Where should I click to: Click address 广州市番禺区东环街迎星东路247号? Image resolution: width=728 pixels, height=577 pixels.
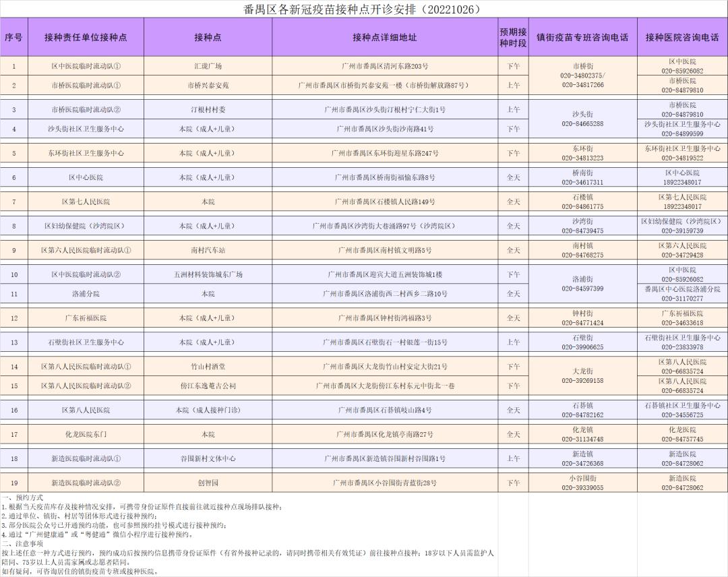tap(385, 153)
